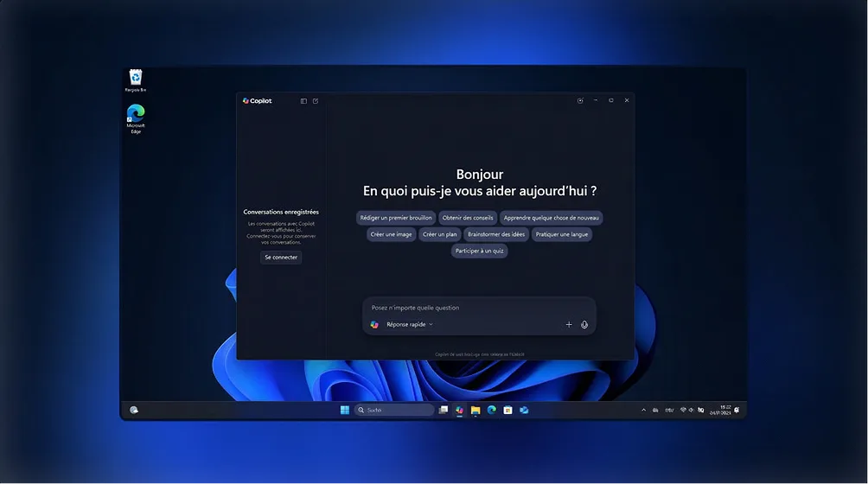Screen dimensions: 868x484
Task: Click the Copilot icon on the taskbar
Action: coord(459,410)
